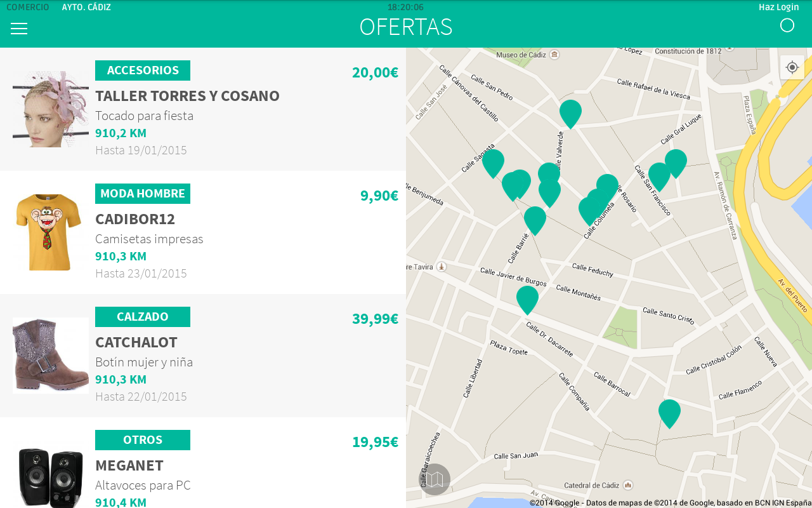Click OFERTAS header title
The height and width of the screenshot is (508, 812).
coord(406,27)
